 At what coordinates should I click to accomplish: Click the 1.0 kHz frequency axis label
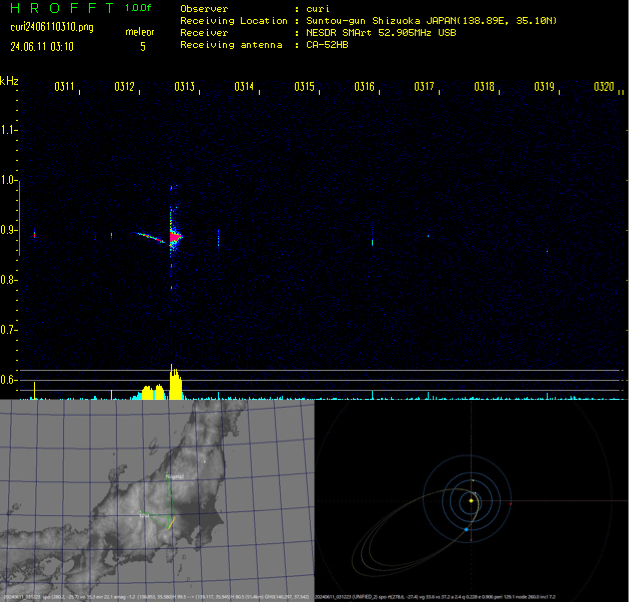(x=9, y=180)
